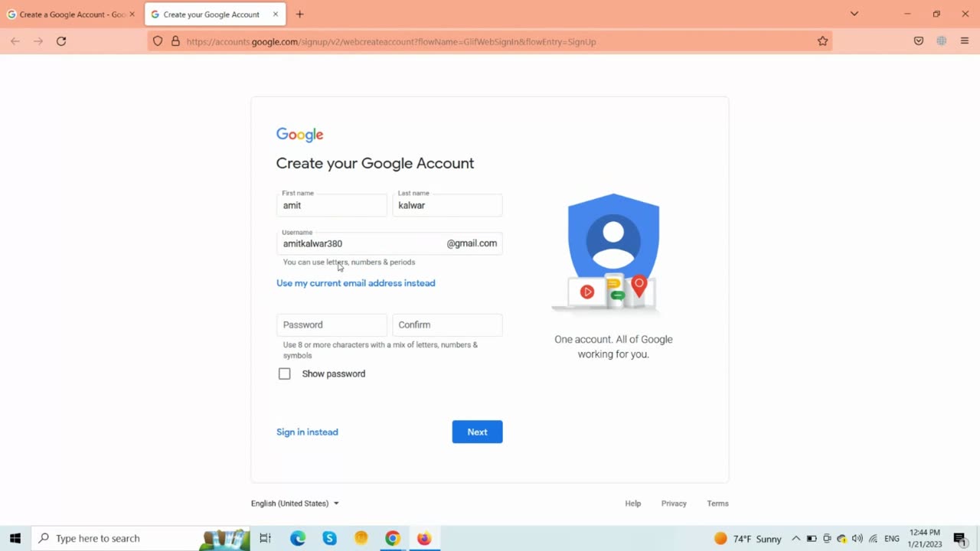Click the browser back arrow
Image resolution: width=980 pixels, height=551 pixels.
tap(15, 41)
